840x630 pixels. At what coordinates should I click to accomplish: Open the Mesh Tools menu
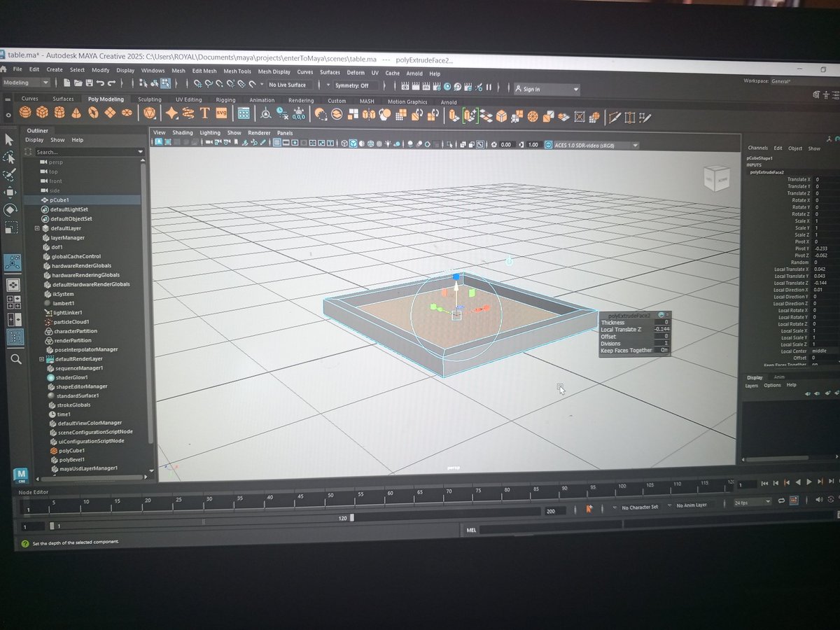(x=237, y=71)
